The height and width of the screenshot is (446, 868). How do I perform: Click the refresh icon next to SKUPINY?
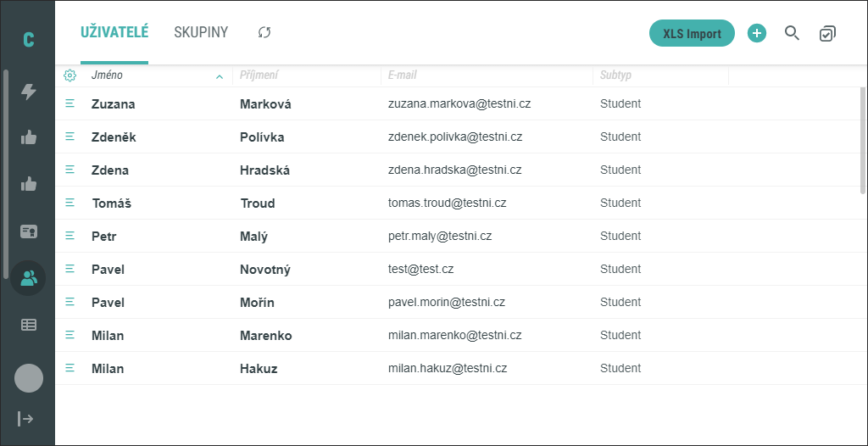point(264,33)
